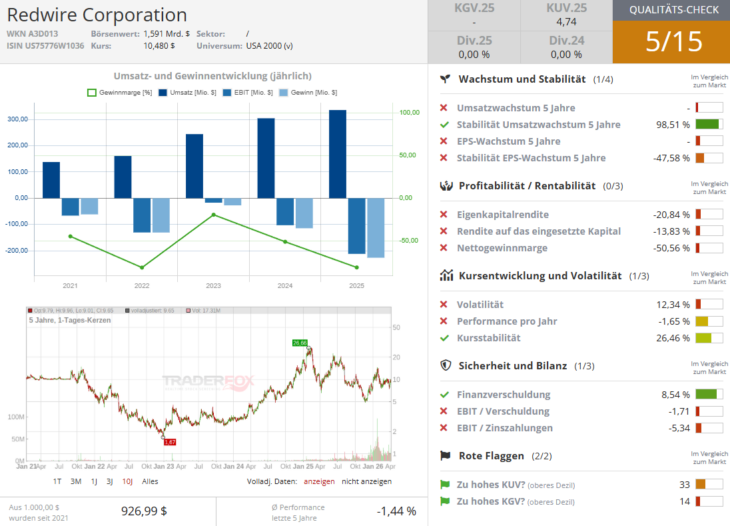Viewport: 730px width, 526px height.
Task: Click 'anzeigen' for volatility-adjusted data
Action: (x=320, y=481)
